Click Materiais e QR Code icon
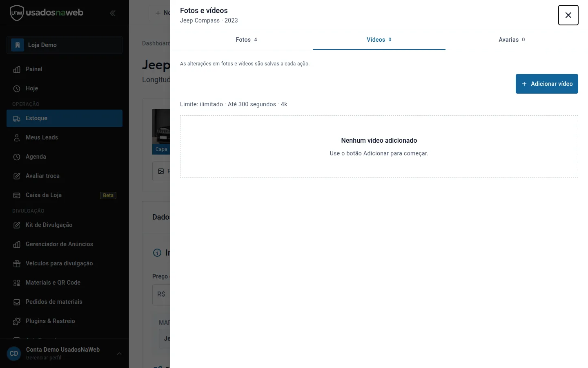 17,283
